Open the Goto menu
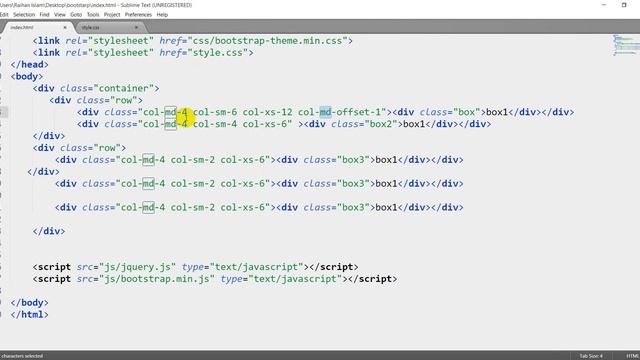 (x=76, y=15)
